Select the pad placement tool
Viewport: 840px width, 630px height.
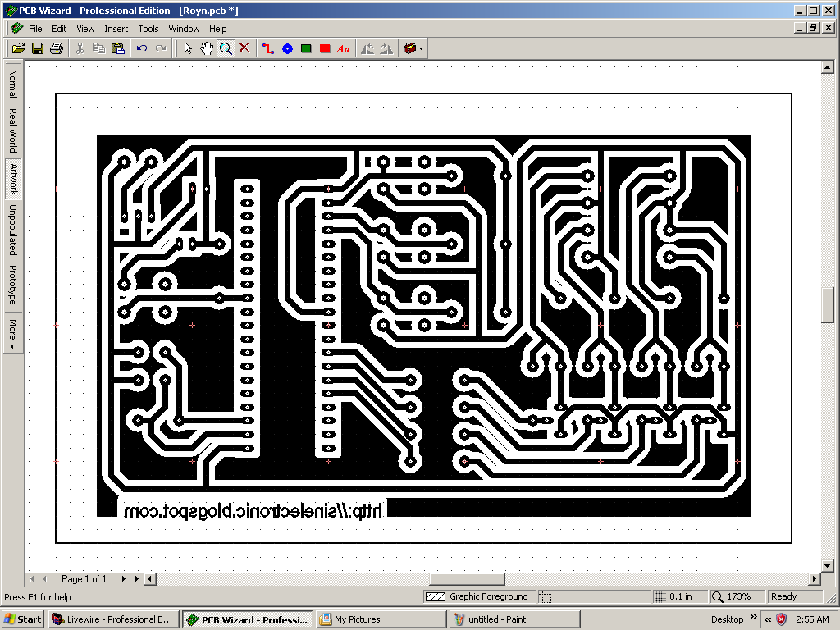coord(286,48)
